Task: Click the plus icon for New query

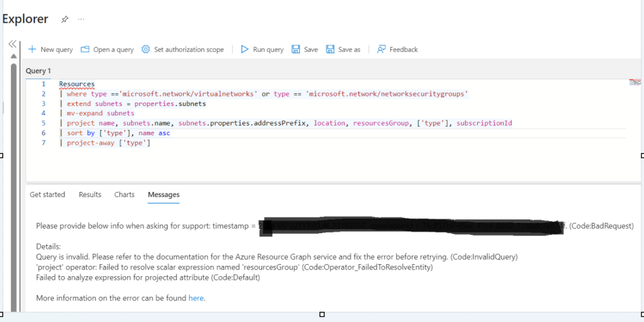Action: point(32,49)
